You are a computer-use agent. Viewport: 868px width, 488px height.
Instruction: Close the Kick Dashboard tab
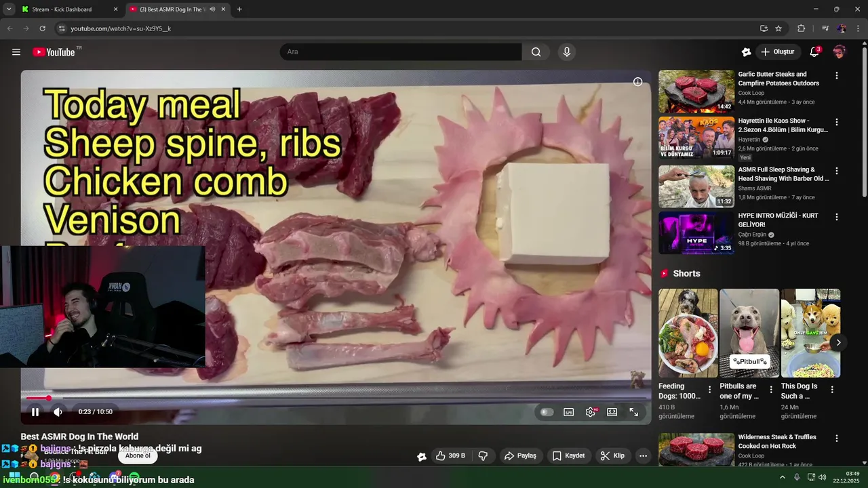click(115, 9)
